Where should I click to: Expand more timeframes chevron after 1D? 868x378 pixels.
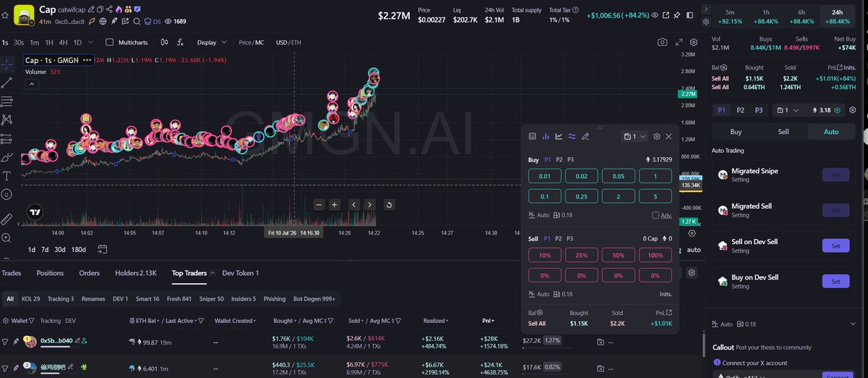(89, 43)
